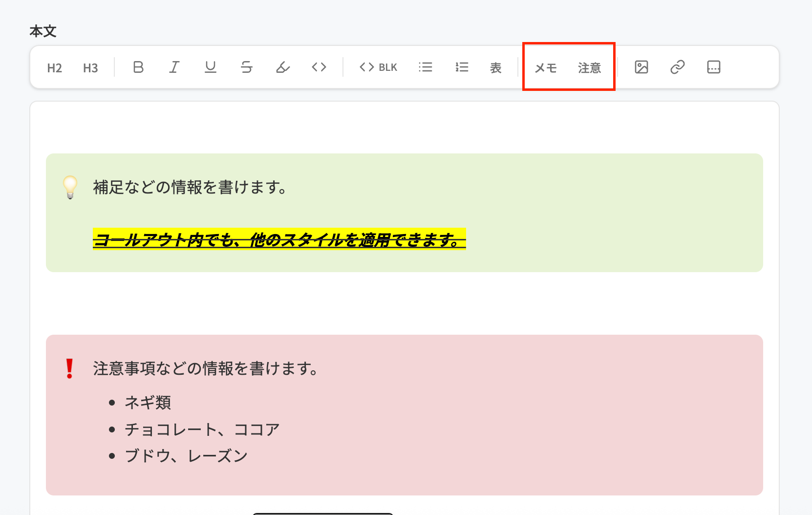
Task: Click the ellipsis box toolbar icon
Action: point(714,67)
